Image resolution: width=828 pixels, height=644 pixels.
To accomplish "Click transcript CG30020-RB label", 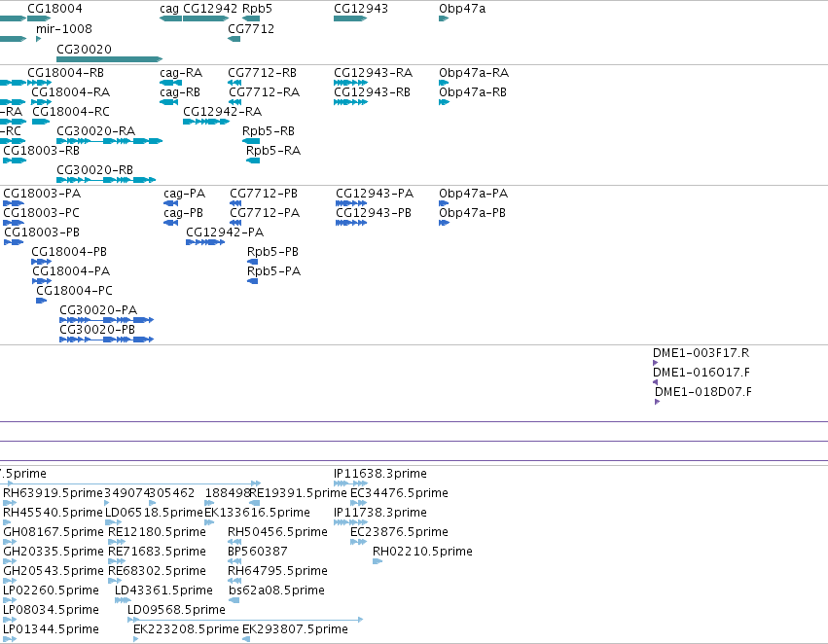I will [x=94, y=170].
